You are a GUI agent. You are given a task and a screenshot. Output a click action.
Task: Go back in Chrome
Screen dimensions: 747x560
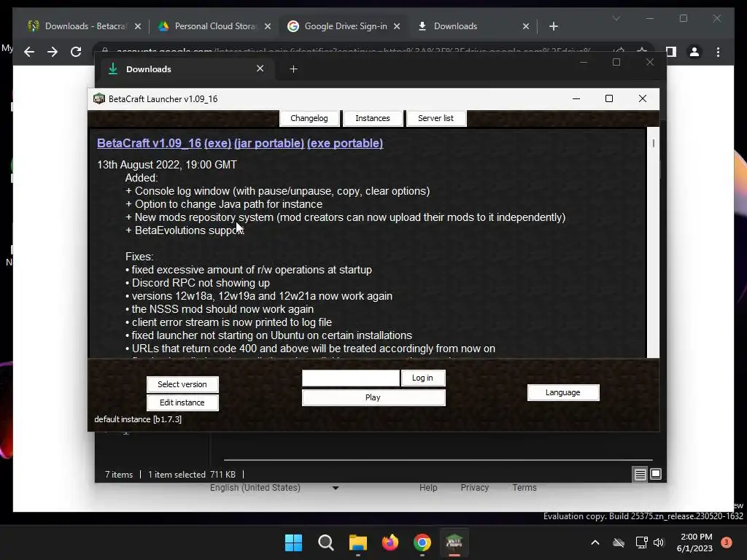(29, 52)
